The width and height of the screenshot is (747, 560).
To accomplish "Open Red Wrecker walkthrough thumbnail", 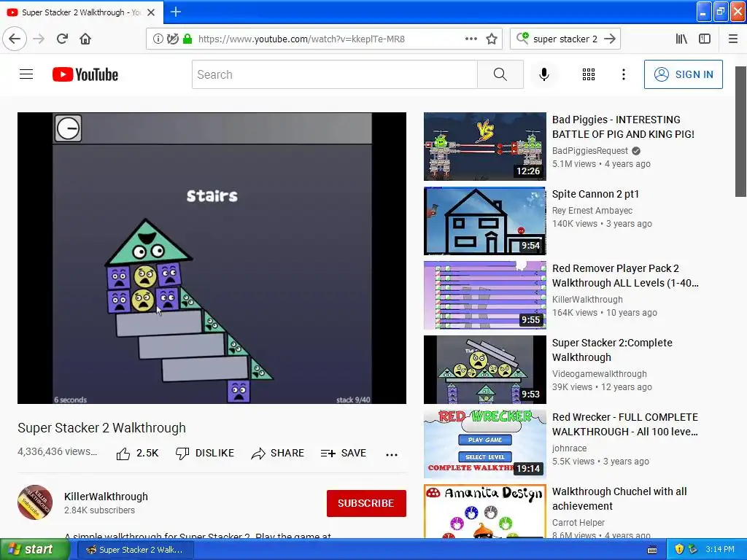I will [485, 444].
